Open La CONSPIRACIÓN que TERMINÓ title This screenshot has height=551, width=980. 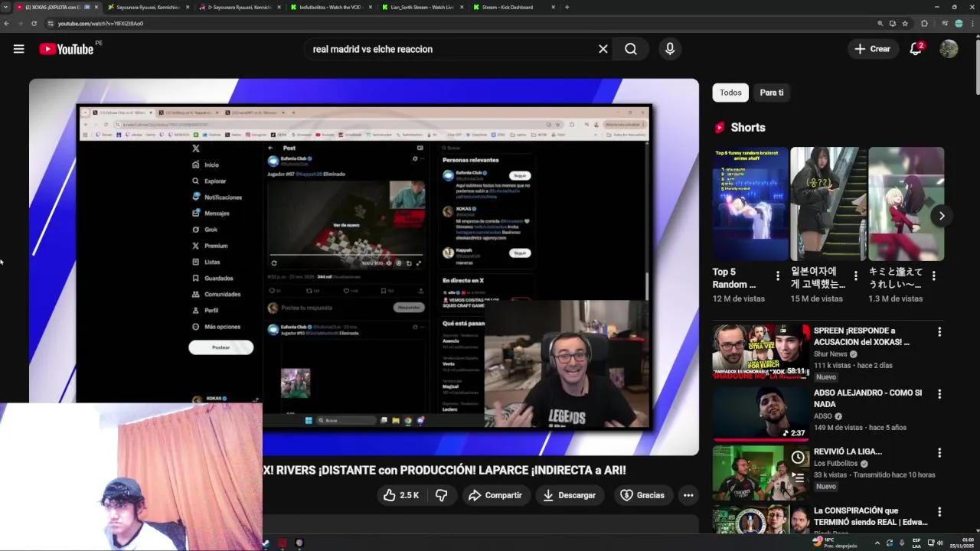click(871, 516)
